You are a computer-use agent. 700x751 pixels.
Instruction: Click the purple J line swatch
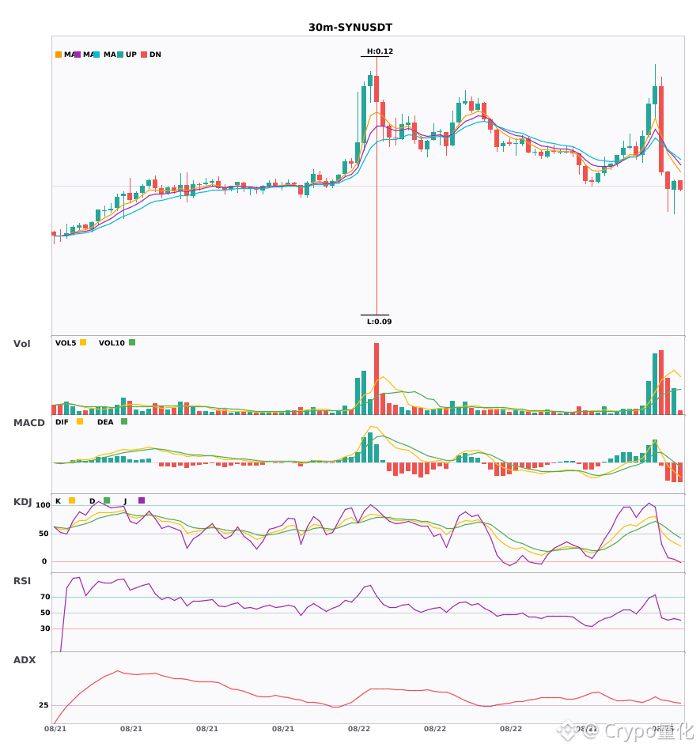(142, 500)
